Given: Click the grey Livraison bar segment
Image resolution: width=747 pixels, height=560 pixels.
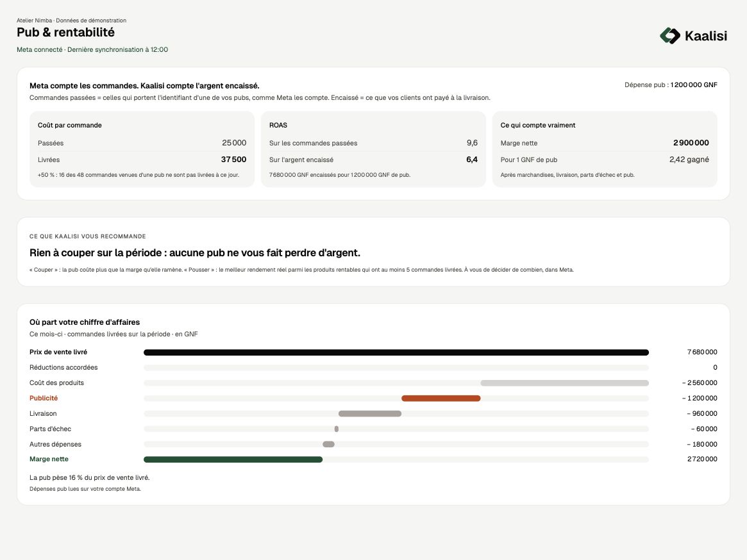Looking at the screenshot, I should pyautogui.click(x=370, y=414).
